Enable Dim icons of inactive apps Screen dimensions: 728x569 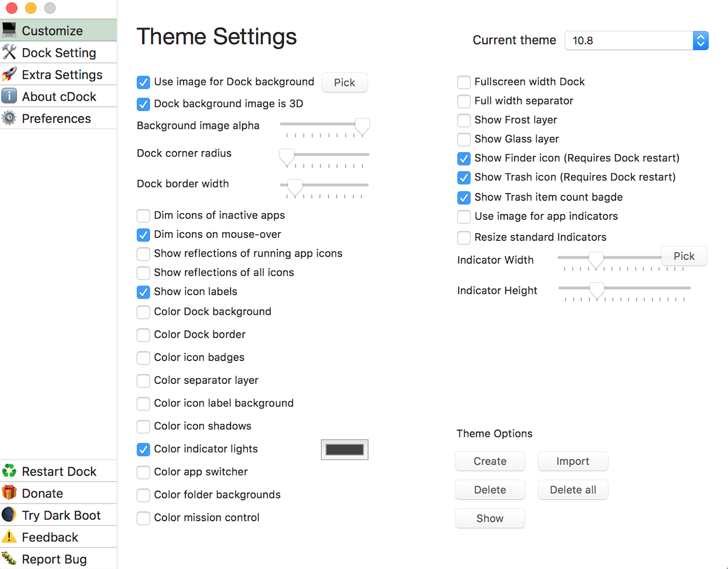(143, 216)
